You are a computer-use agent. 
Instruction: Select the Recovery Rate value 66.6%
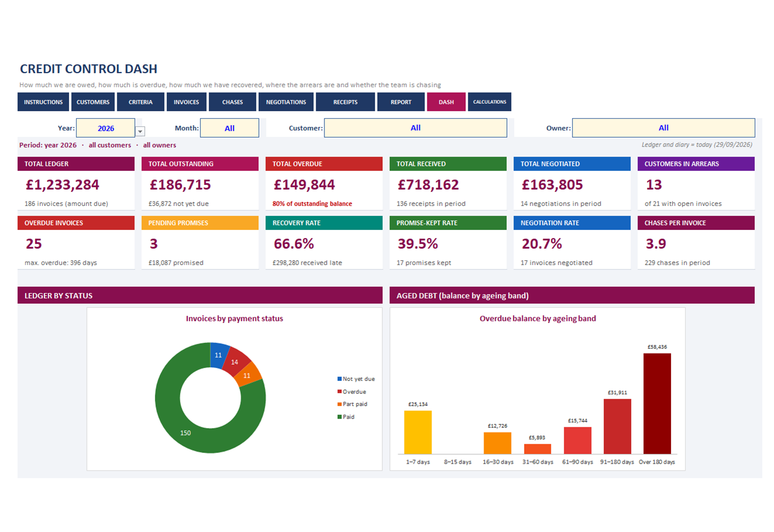coord(294,244)
